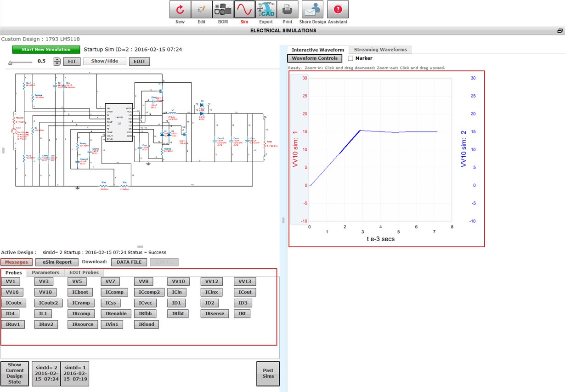Load simId= 2 simulation result
The height and width of the screenshot is (392, 565).
point(46,374)
